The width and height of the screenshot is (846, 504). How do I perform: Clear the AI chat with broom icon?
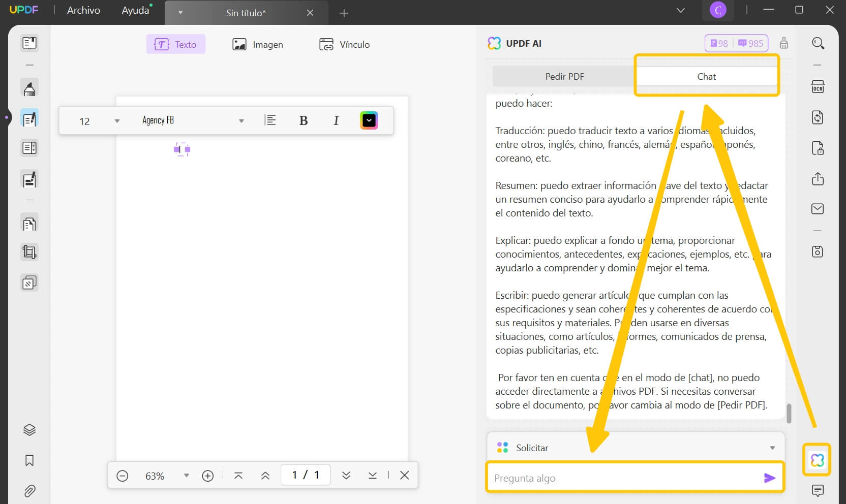(784, 43)
